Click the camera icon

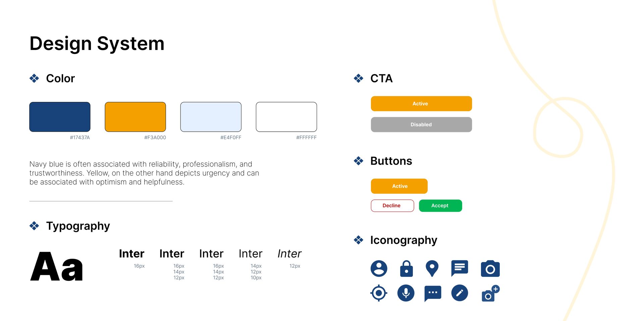click(490, 268)
